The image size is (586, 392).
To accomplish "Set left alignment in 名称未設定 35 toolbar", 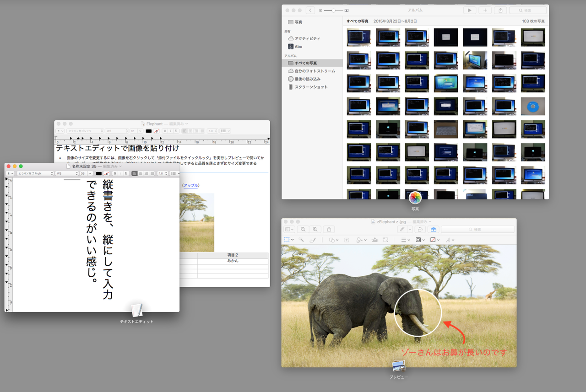I will click(135, 174).
